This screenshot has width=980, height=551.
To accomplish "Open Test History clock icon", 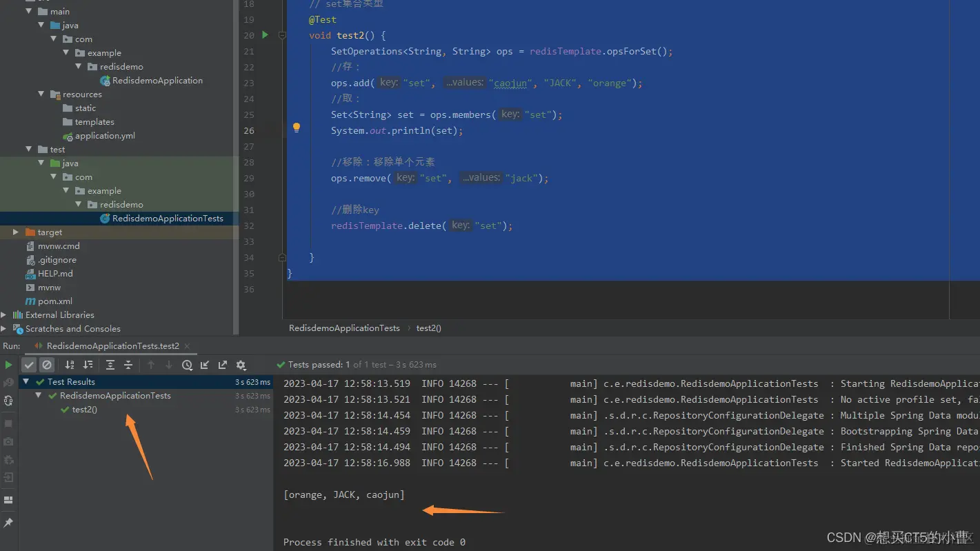I will [x=187, y=365].
